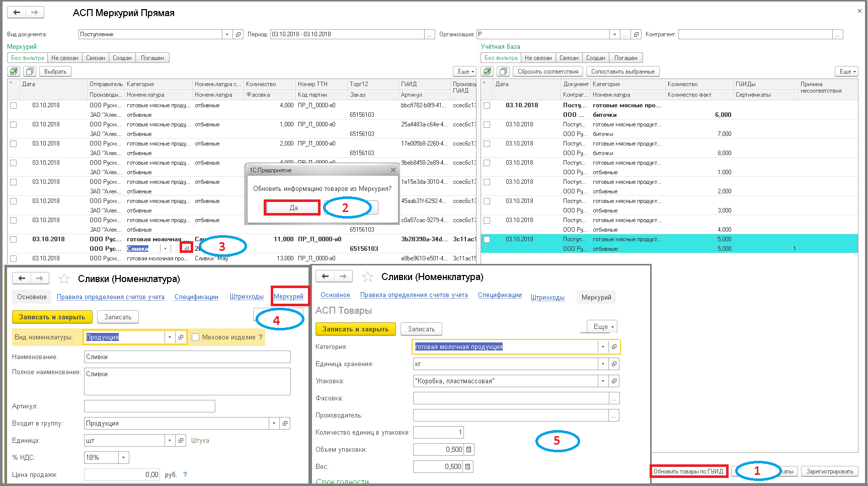This screenshot has width=868, height=486.
Task: Expand Вид номенклатуры dropdown
Action: pos(170,337)
